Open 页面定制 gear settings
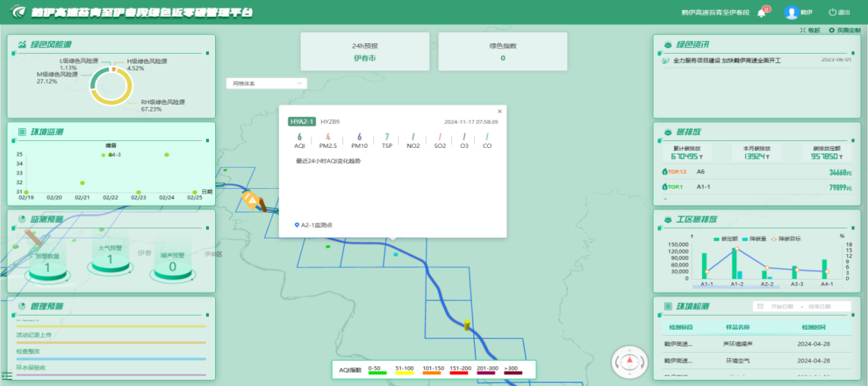This screenshot has width=868, height=386. [x=833, y=30]
